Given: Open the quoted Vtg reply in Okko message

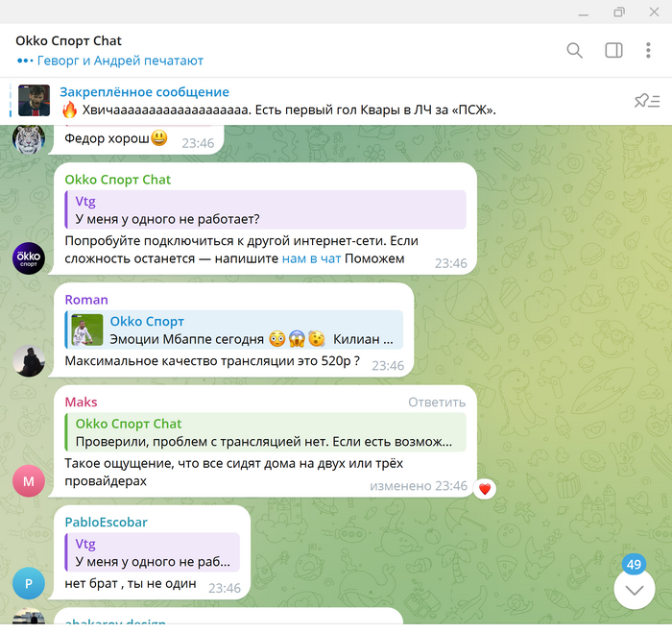Looking at the screenshot, I should pyautogui.click(x=265, y=209).
